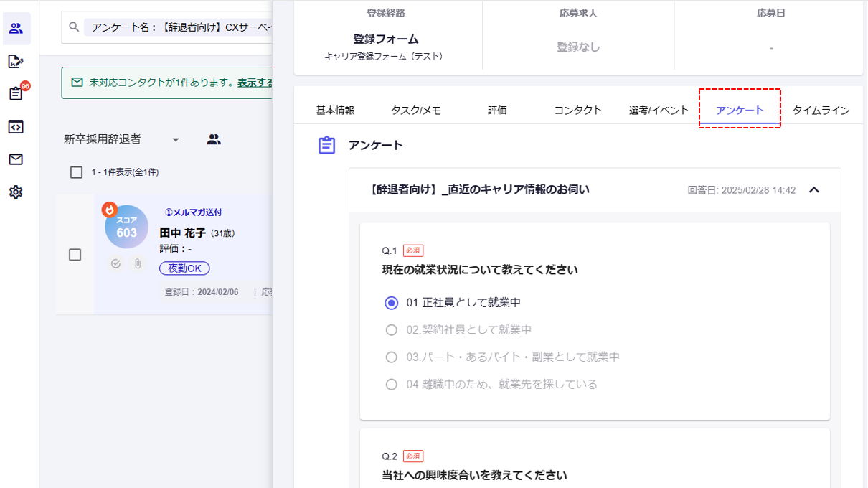Open the code embed icon in sidebar
Image resolution: width=868 pixels, height=488 pixels.
point(16,127)
